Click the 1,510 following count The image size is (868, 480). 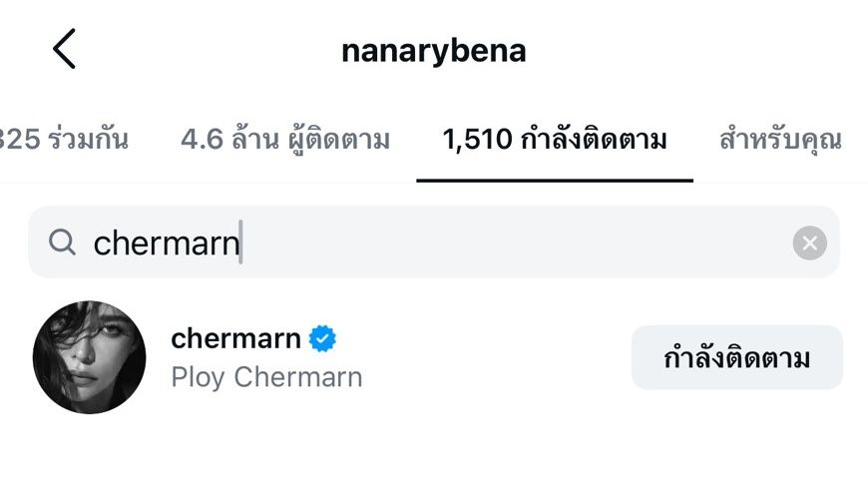coord(477,140)
